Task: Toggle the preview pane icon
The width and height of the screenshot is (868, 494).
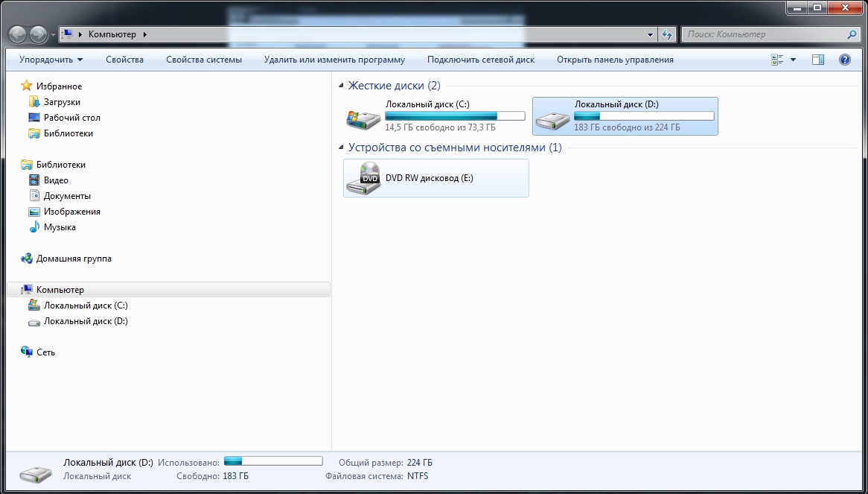Action: (817, 60)
